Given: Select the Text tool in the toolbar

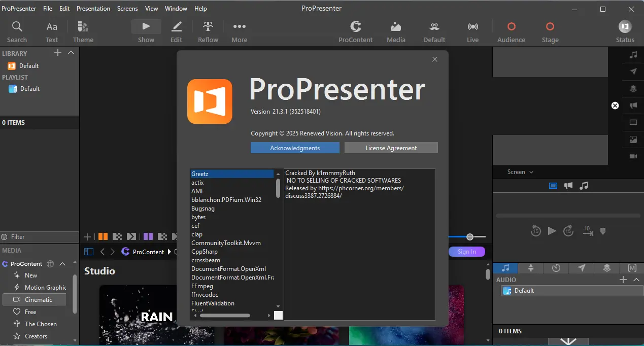Looking at the screenshot, I should point(52,32).
